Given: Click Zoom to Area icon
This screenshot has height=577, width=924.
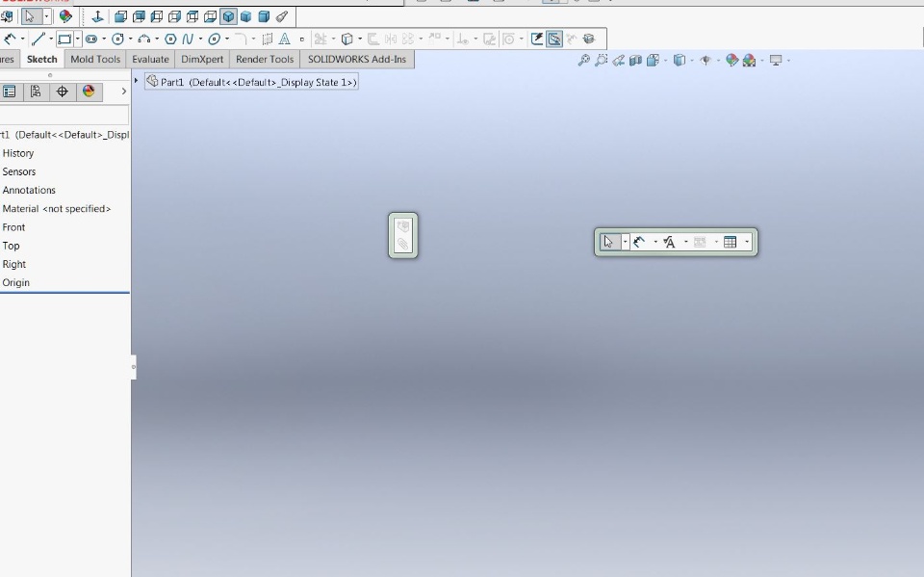Looking at the screenshot, I should click(x=601, y=60).
